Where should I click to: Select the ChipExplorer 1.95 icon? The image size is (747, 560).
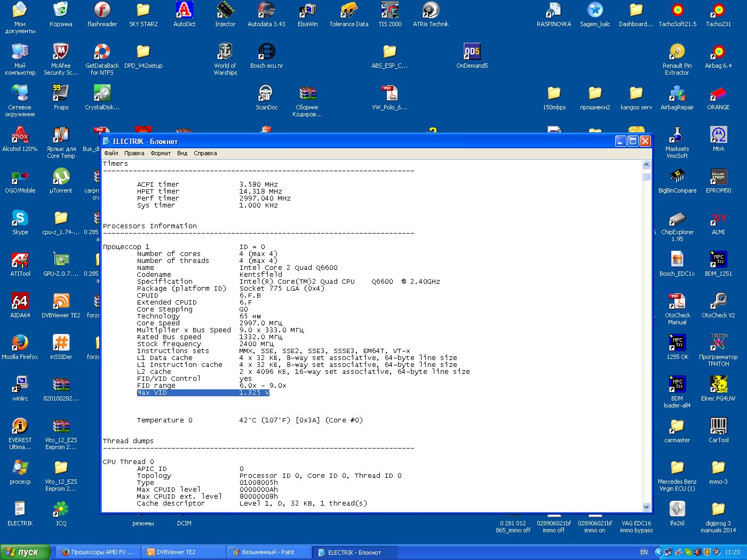[677, 226]
